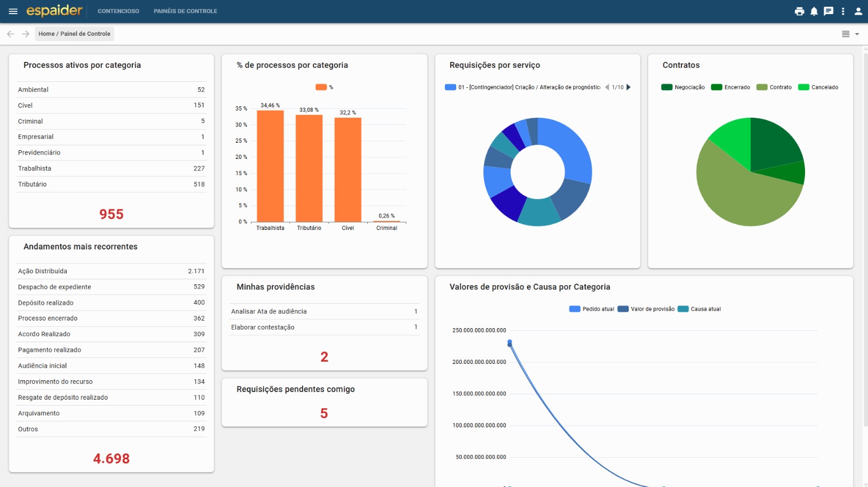Advance to next legend page arrow

point(629,87)
